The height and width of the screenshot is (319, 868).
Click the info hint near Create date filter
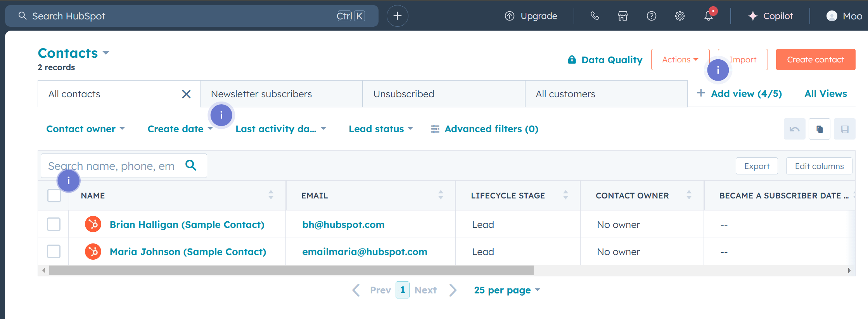click(221, 115)
